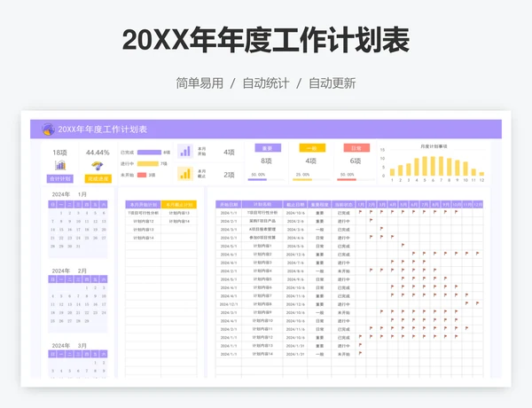Click the 1月 flag in the table's 计划内容14 row
Image resolution: width=532 pixels, height=408 pixels.
[360, 353]
